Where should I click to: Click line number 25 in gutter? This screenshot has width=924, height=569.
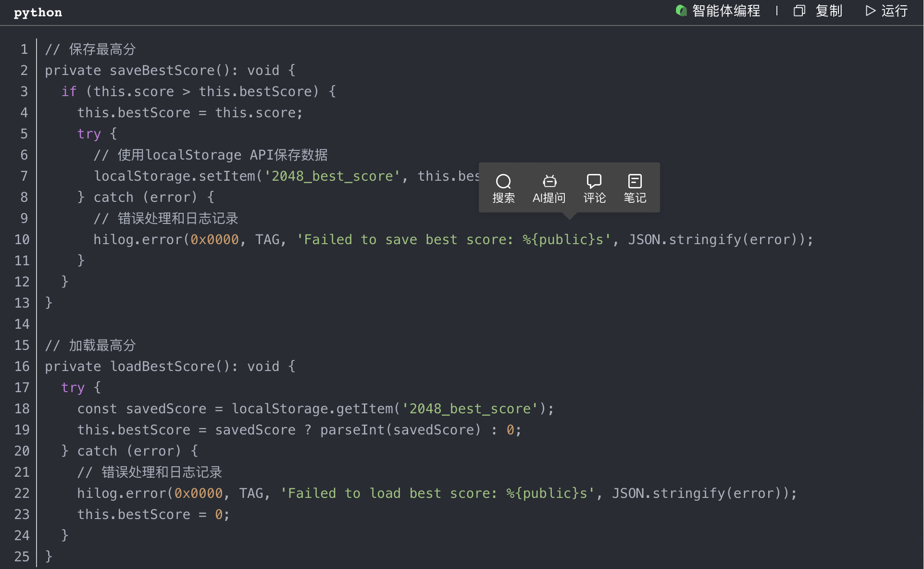[x=22, y=557]
